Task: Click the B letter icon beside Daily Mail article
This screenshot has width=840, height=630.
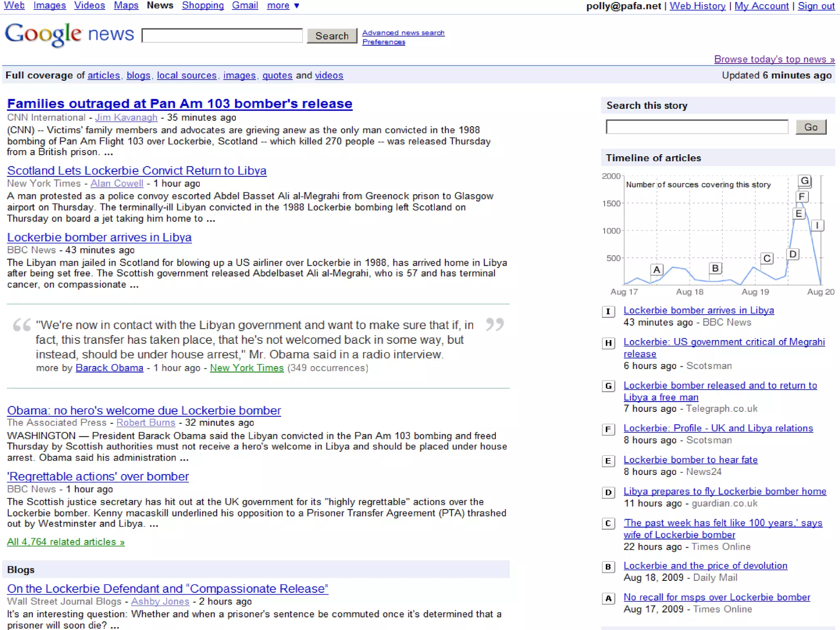Action: point(608,567)
